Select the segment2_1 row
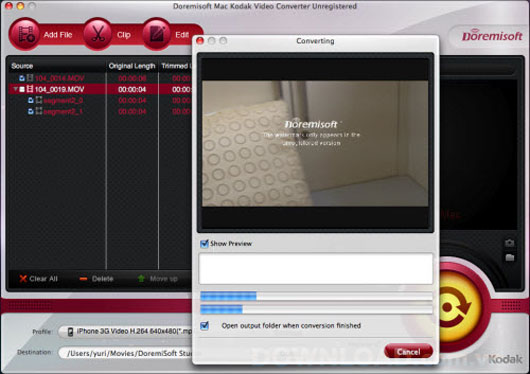 click(100, 111)
